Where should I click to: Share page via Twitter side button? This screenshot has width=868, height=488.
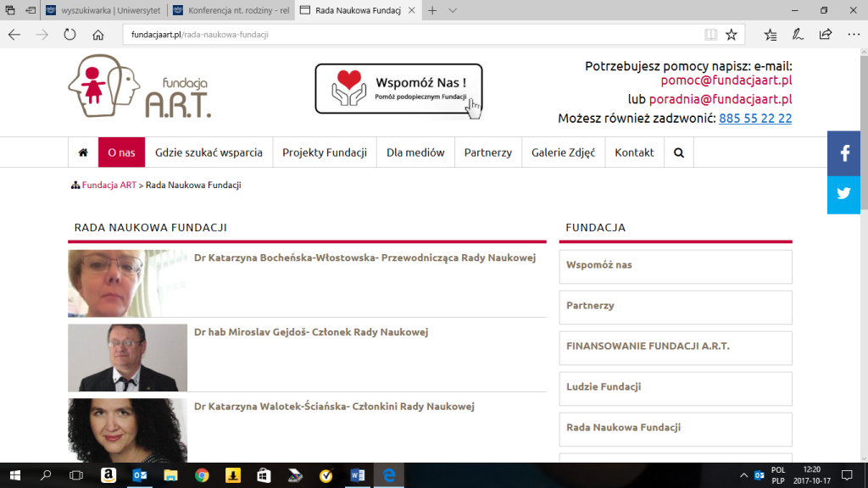coord(844,193)
